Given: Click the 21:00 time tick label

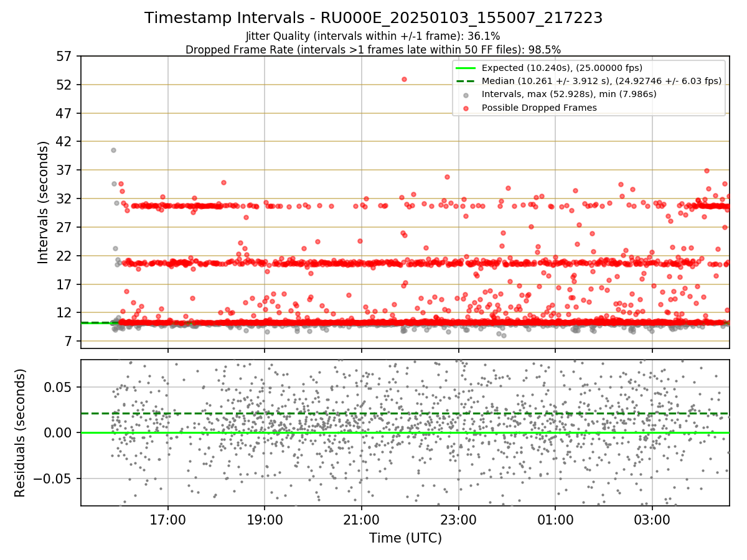Looking at the screenshot, I should (x=362, y=520).
